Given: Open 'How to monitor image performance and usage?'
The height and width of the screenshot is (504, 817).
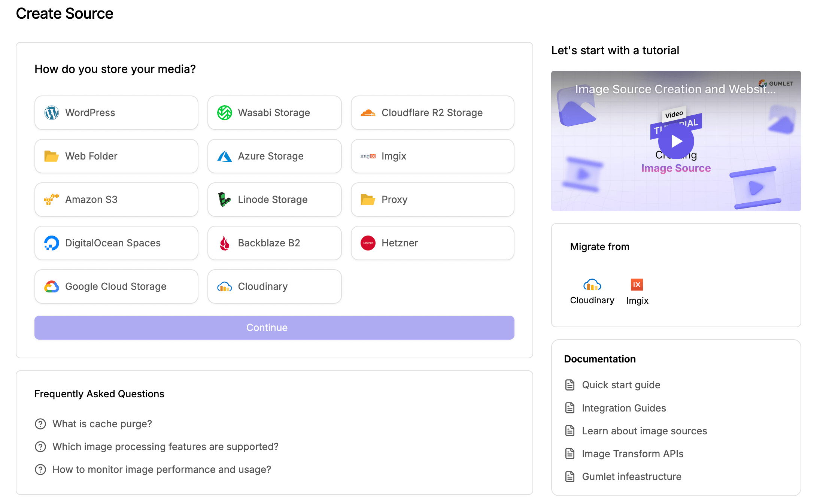Looking at the screenshot, I should tap(162, 470).
